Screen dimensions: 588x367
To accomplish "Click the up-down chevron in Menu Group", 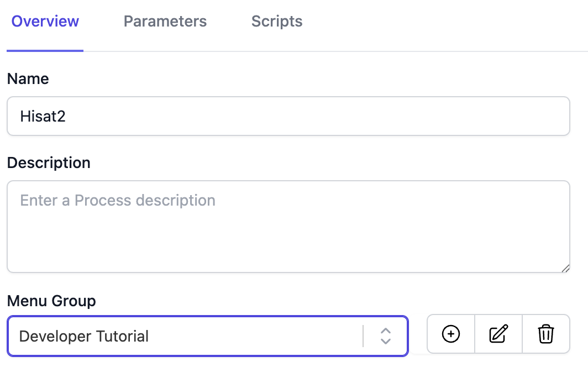I will [386, 335].
